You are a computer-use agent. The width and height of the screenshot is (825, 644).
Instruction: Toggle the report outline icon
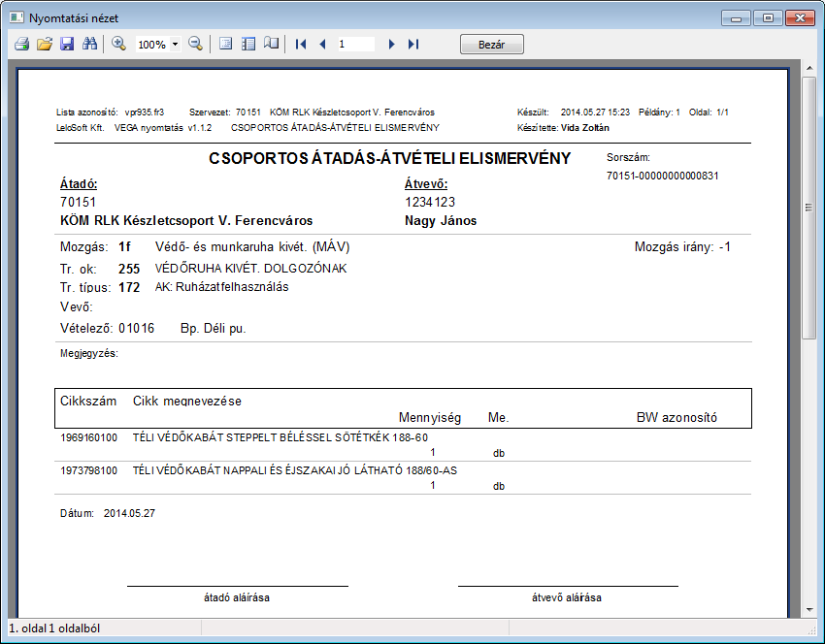coord(226,45)
